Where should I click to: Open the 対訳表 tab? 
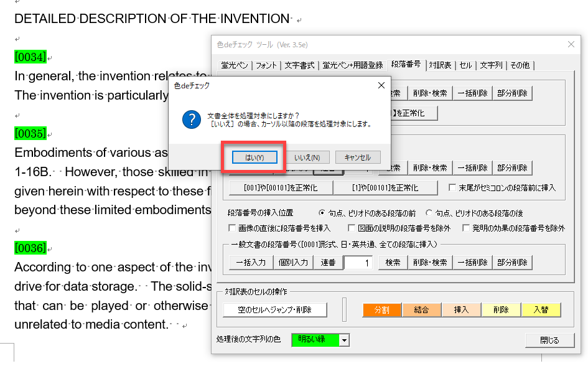441,65
